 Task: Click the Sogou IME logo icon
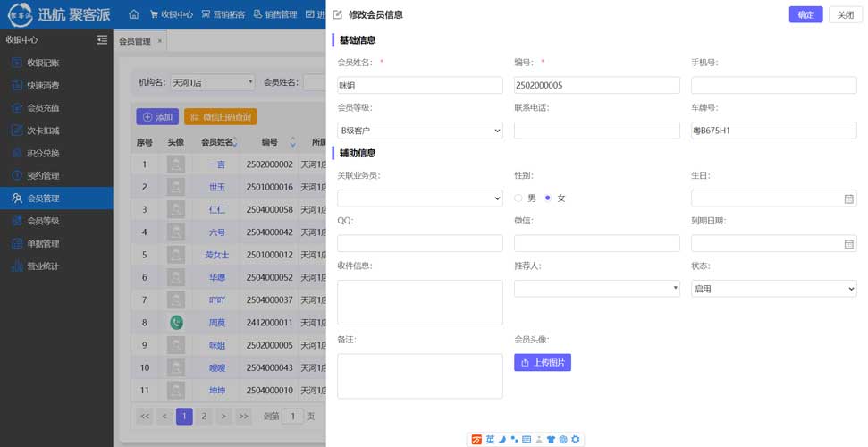(476, 440)
